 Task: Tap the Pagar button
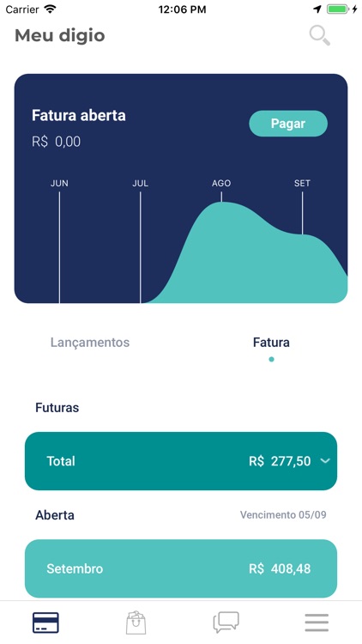tap(288, 123)
